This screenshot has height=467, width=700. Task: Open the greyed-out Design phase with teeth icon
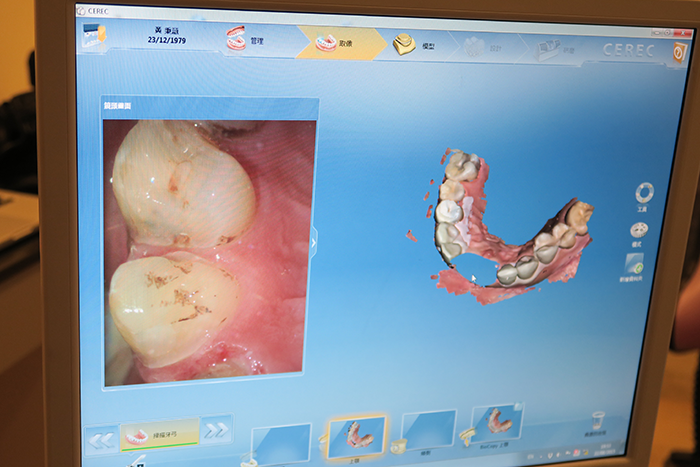click(483, 47)
